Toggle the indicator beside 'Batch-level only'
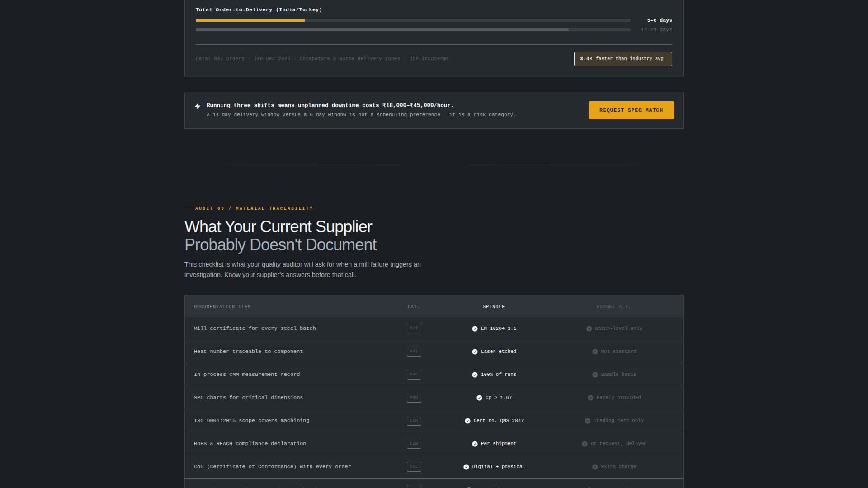The height and width of the screenshot is (488, 868). (589, 328)
